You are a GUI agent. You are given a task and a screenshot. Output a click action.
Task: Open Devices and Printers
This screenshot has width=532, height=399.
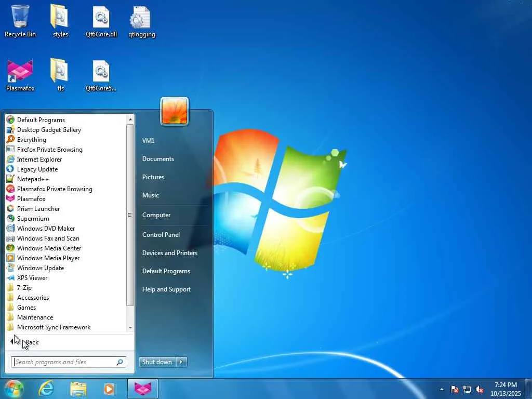coord(170,253)
